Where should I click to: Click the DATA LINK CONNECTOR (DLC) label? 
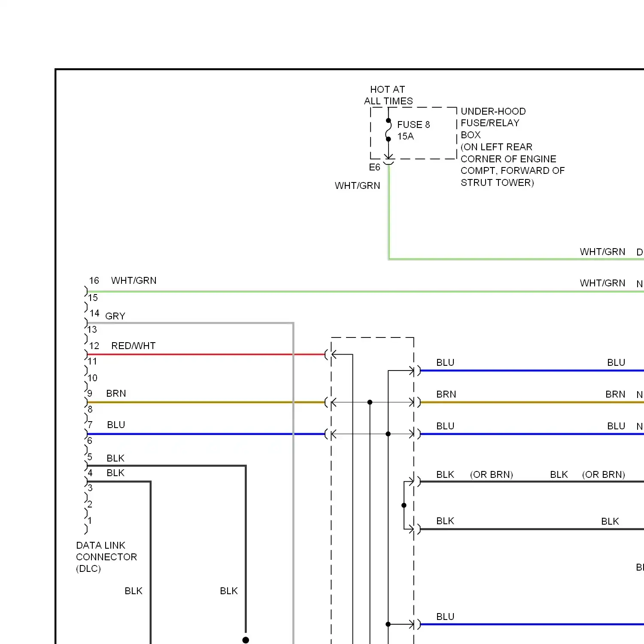(106, 557)
